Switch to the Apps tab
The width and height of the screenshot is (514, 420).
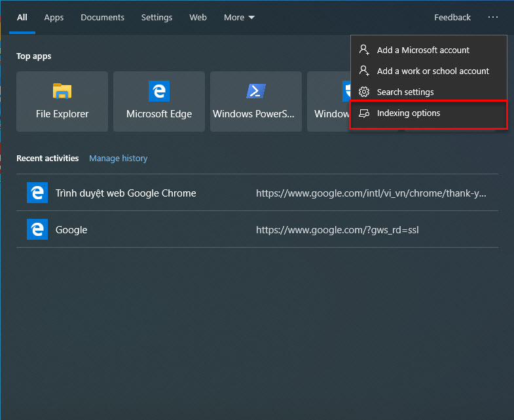tap(54, 18)
